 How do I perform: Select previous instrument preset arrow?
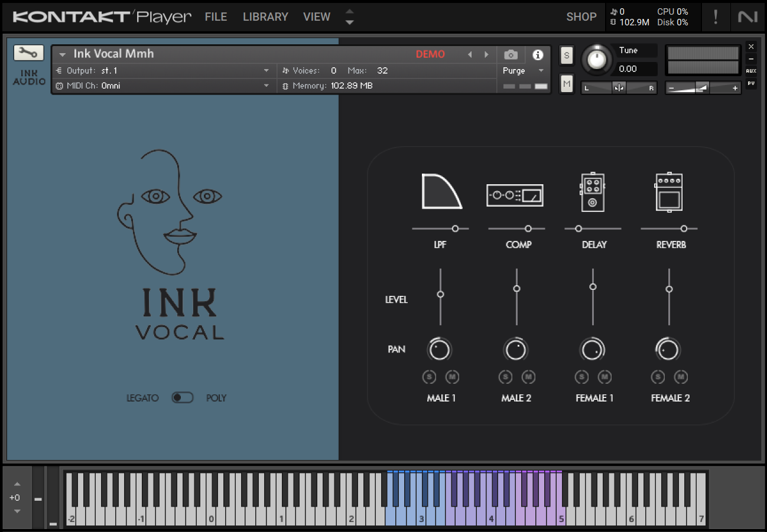(470, 54)
